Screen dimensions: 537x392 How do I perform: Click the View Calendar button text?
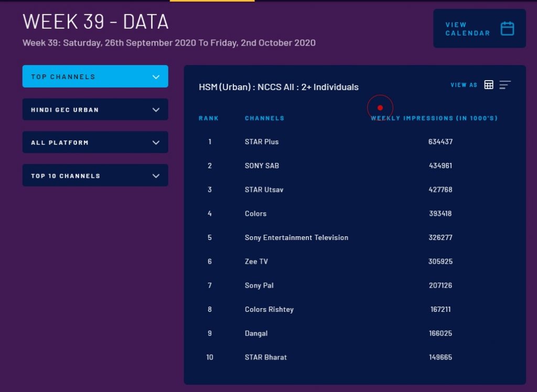(467, 29)
